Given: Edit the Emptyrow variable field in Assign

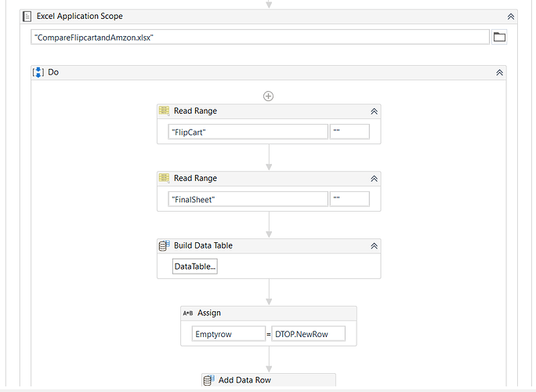Looking at the screenshot, I should 228,334.
